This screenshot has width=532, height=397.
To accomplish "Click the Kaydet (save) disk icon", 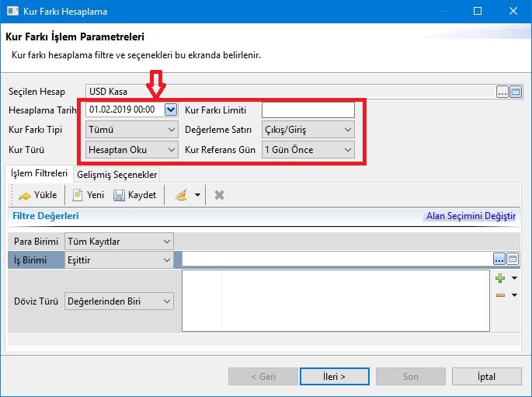I will click(120, 195).
